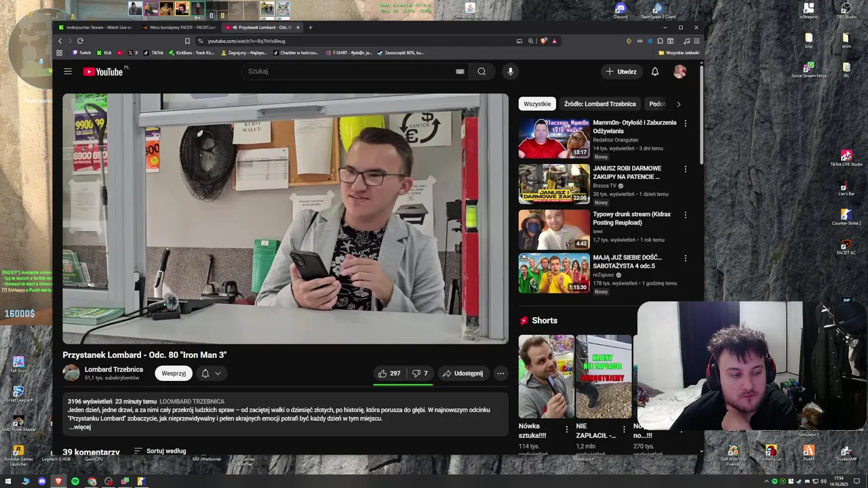Click the browser address bar URL
868x488 pixels.
pos(246,41)
